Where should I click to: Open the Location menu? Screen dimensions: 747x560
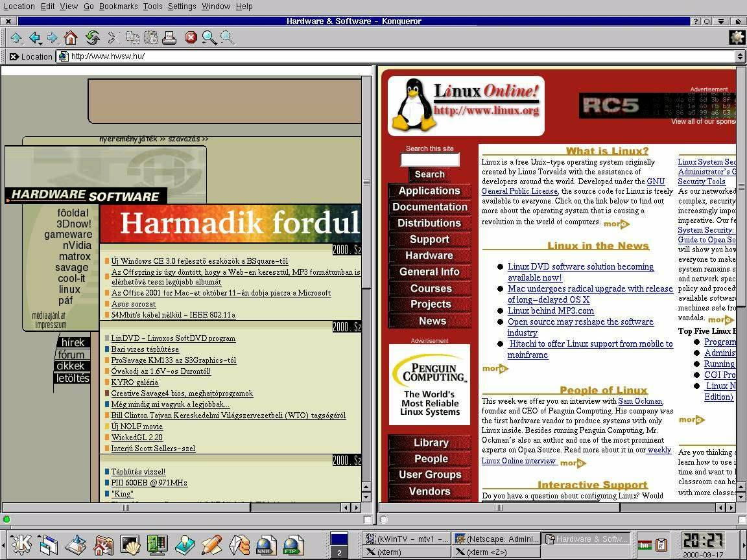tap(19, 6)
